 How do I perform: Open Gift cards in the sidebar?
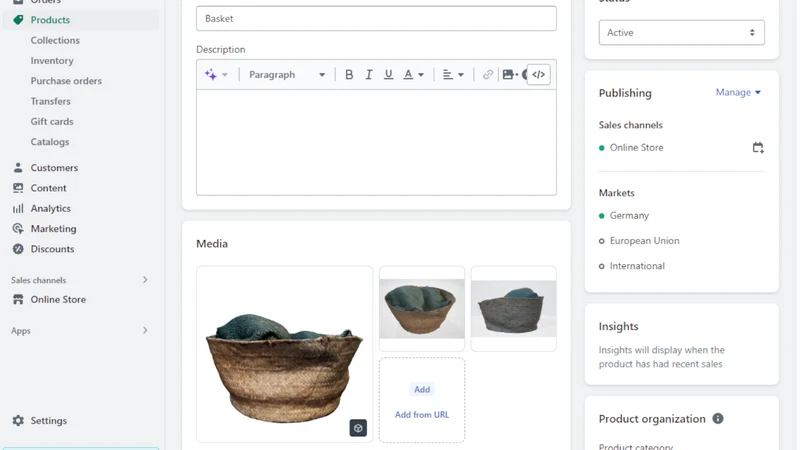pos(52,121)
